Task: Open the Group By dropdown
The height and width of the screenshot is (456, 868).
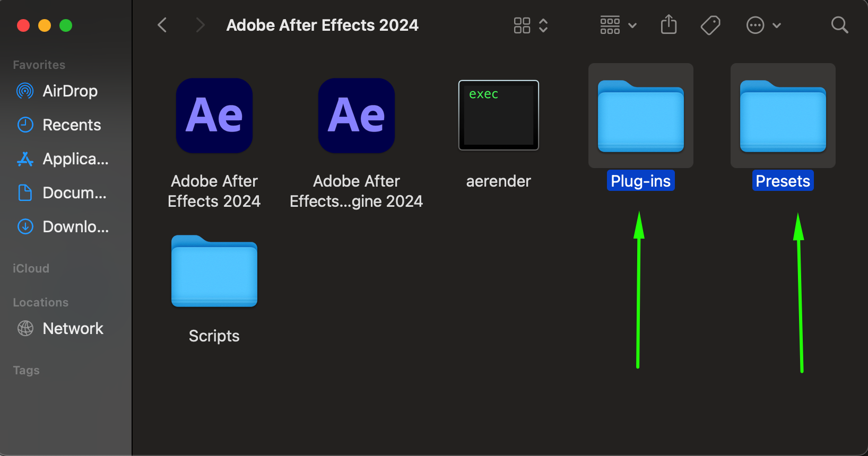Action: coord(618,25)
